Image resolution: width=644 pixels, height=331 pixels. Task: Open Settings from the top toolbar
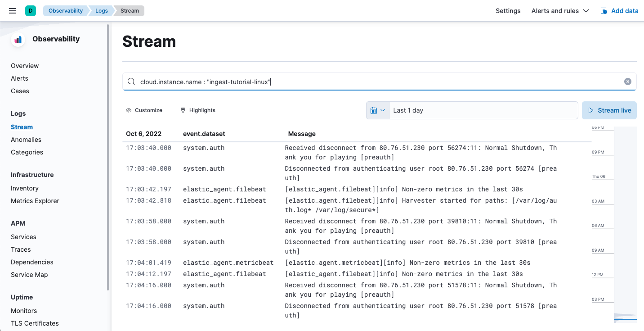click(x=508, y=10)
